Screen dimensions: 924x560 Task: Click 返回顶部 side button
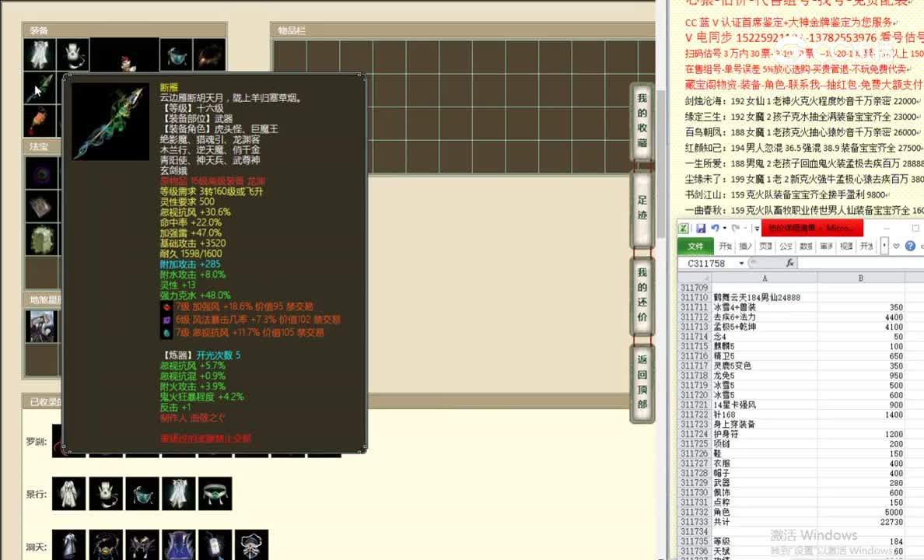point(642,382)
